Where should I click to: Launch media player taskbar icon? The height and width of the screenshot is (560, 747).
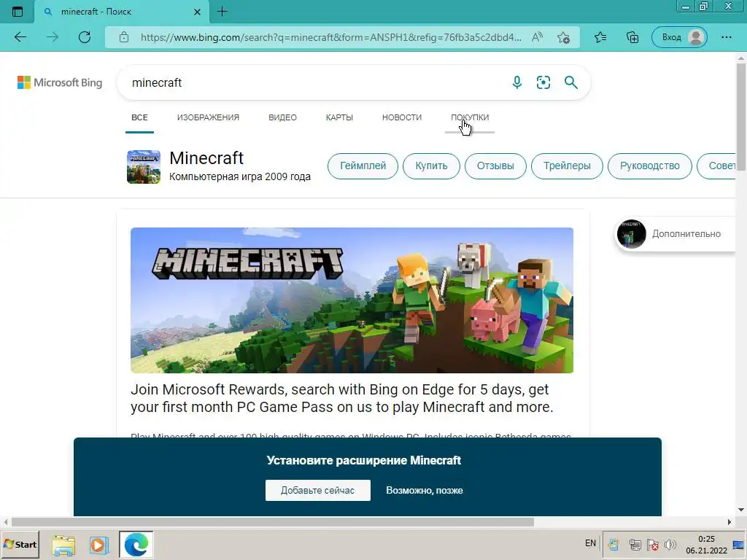(x=98, y=545)
